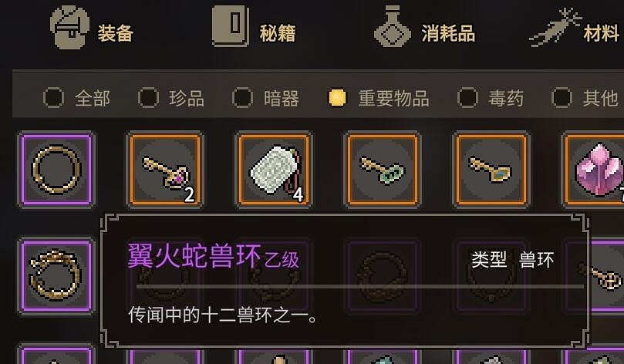The width and height of the screenshot is (624, 364).
Task: Click the partially visible key item at right edge
Action: tap(606, 275)
